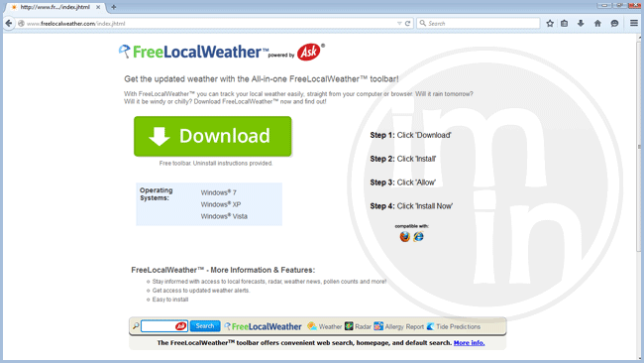Close the index.jhtml tab
This screenshot has width=644, height=363.
[x=98, y=7]
